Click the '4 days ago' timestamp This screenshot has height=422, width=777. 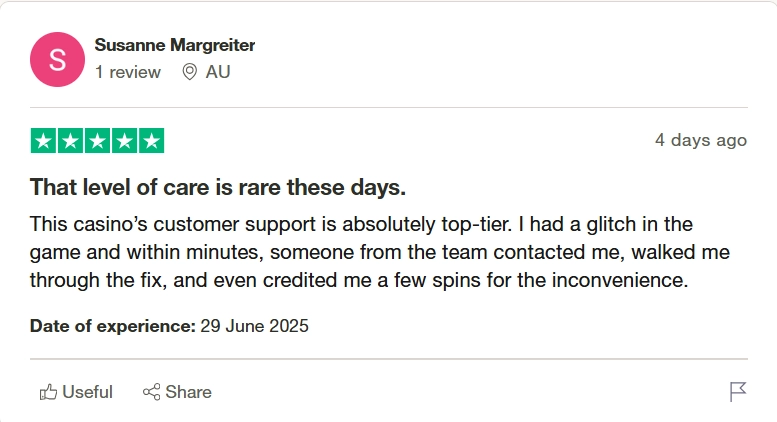[701, 140]
